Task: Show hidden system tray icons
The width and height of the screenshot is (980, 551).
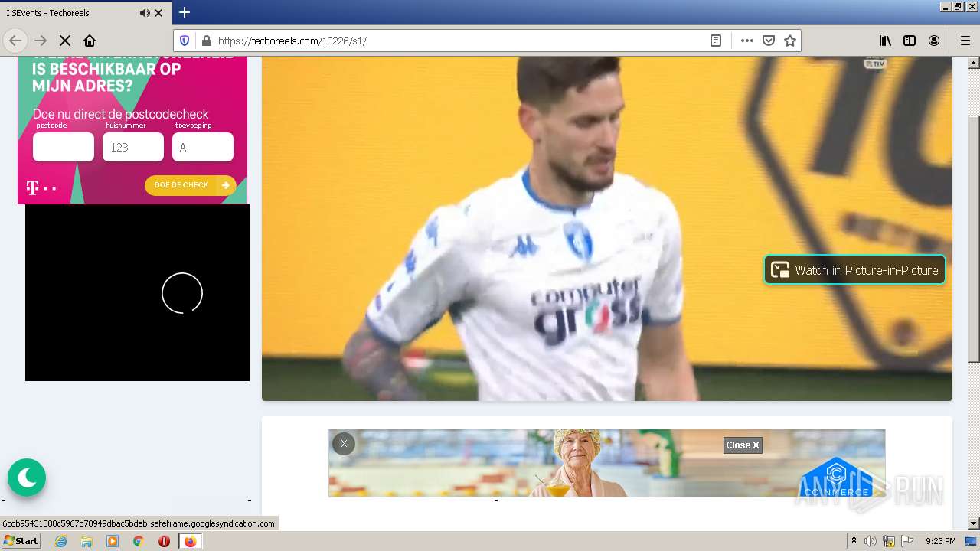Action: click(x=854, y=541)
